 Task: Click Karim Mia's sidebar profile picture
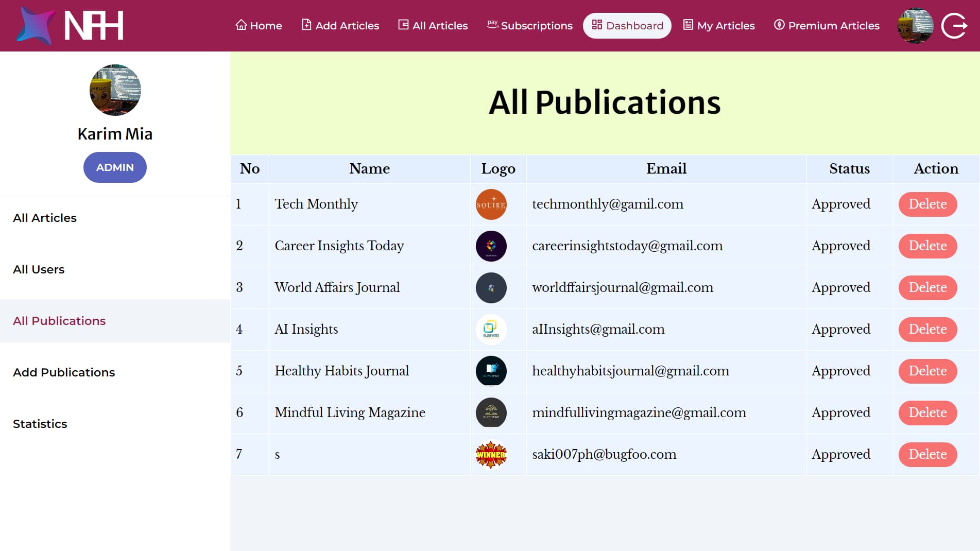pos(115,90)
